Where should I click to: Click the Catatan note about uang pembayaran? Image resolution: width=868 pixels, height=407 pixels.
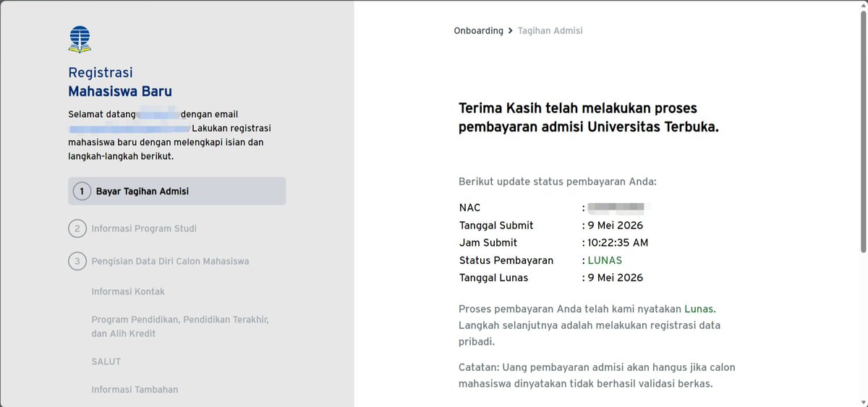(597, 375)
